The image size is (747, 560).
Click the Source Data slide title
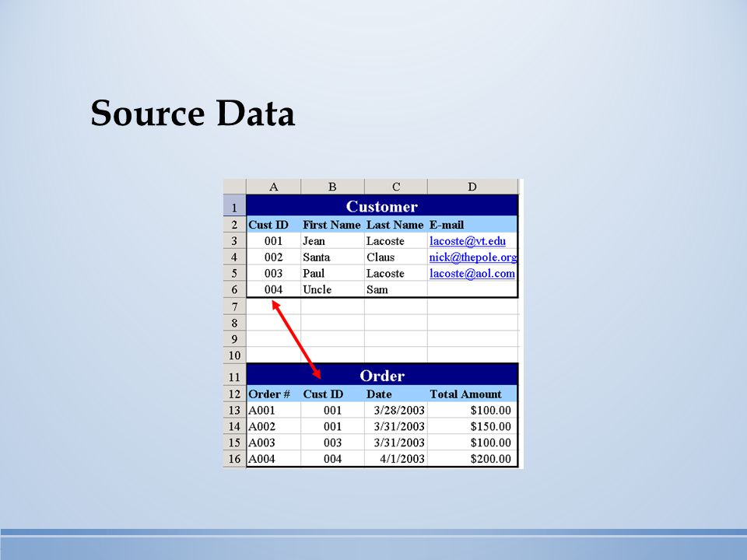(x=192, y=114)
